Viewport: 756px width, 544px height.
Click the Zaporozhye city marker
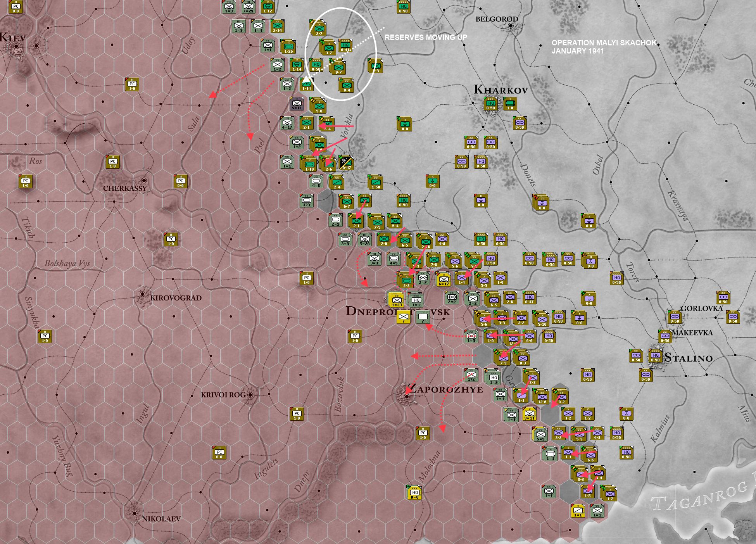407,397
